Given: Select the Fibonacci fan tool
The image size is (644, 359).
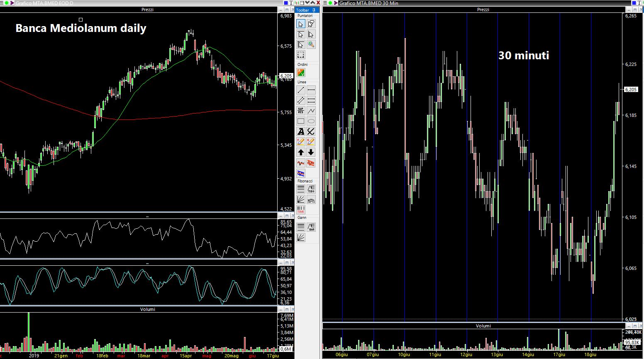Looking at the screenshot, I should tap(301, 199).
